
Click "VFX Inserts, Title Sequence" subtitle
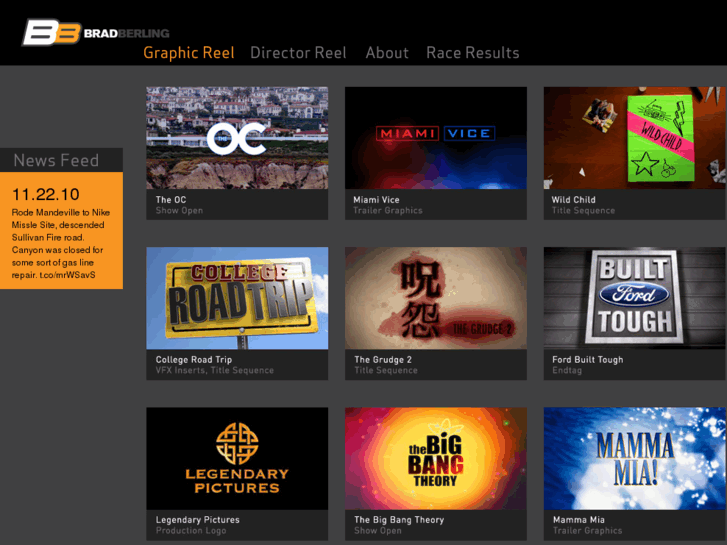point(215,371)
